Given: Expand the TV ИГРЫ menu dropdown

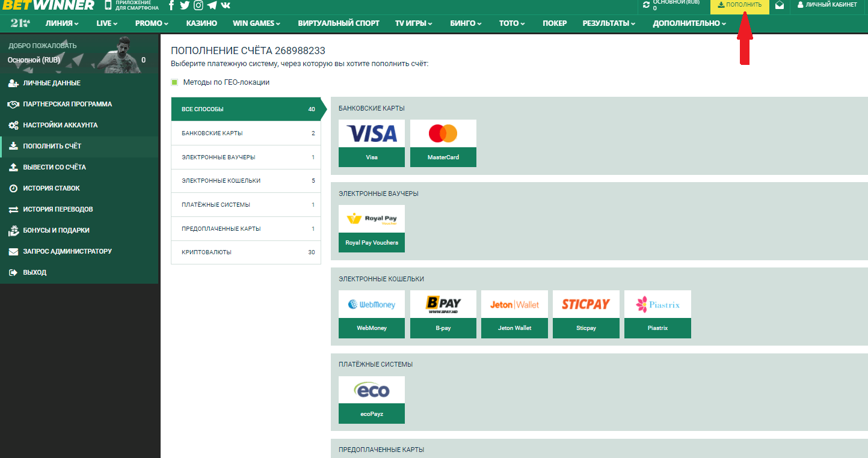Looking at the screenshot, I should (x=414, y=23).
